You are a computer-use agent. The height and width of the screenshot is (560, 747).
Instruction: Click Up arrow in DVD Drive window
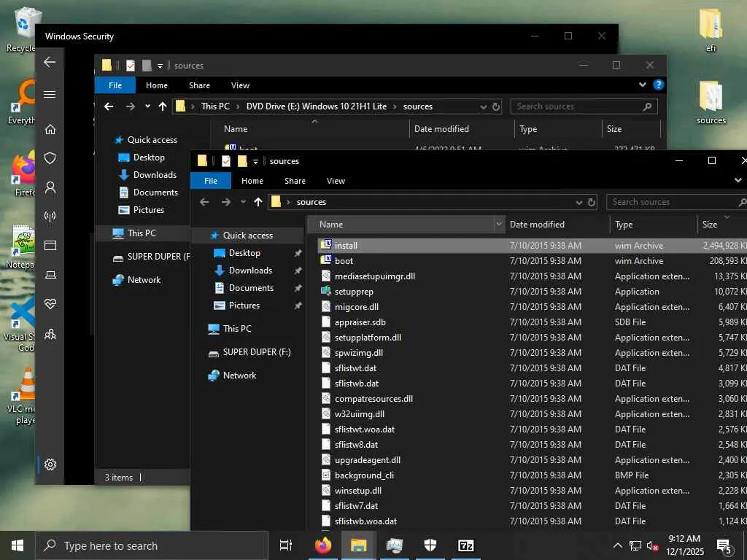(x=163, y=106)
